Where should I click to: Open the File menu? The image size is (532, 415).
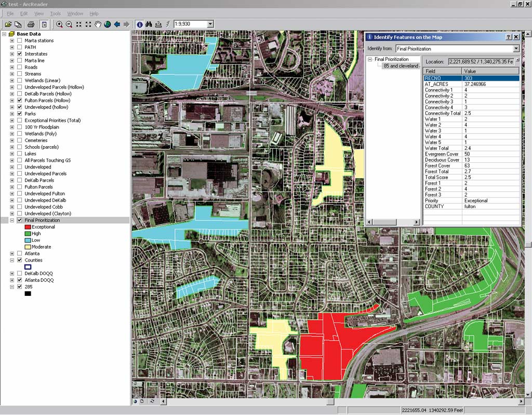coord(10,14)
